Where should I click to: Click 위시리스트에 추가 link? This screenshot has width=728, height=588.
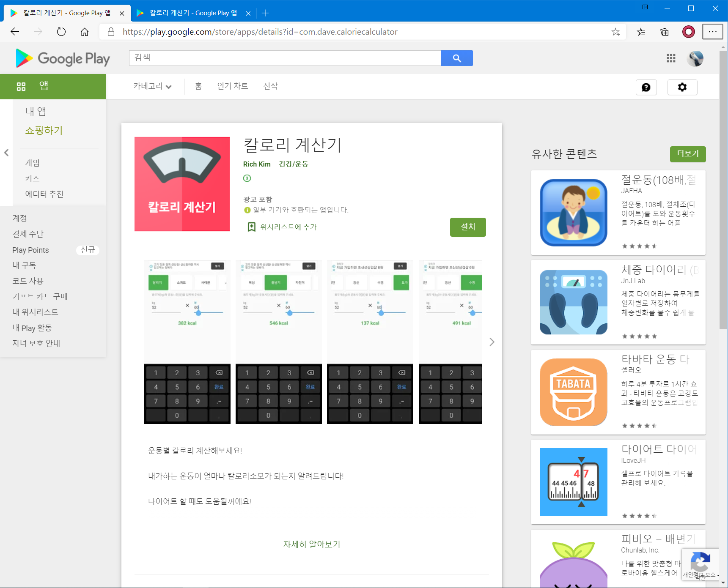pos(288,227)
